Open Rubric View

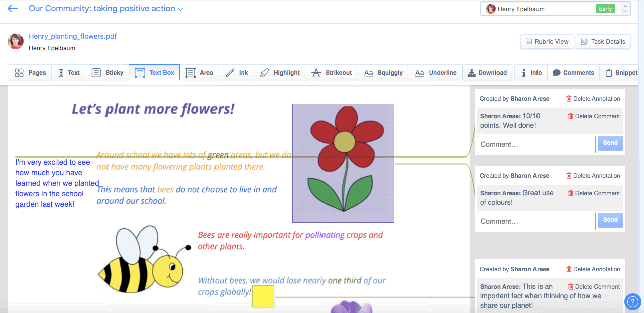(x=547, y=42)
